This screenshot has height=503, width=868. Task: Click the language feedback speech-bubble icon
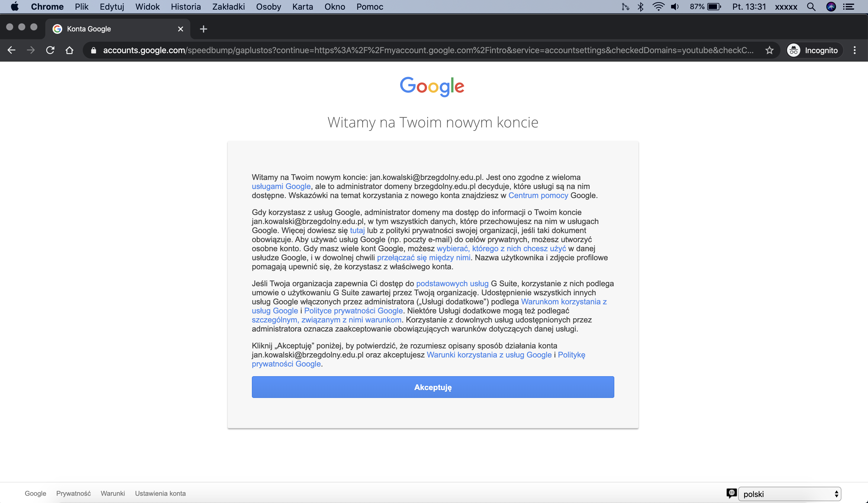731,493
